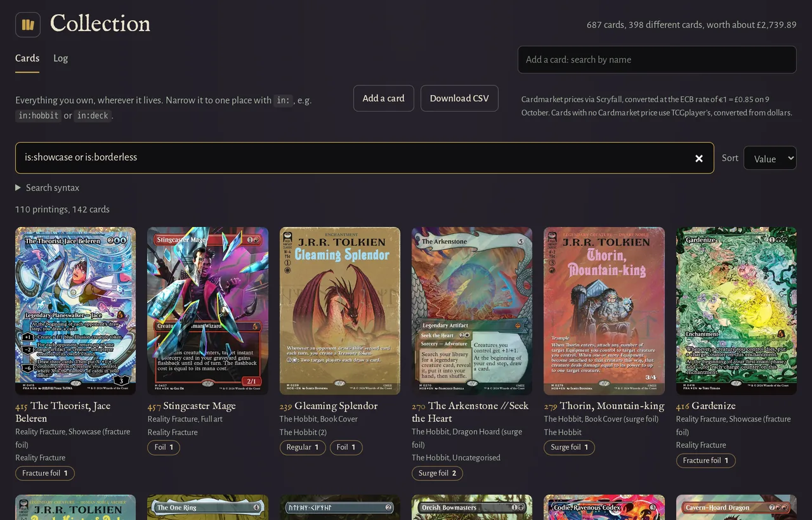Open The Arkenstone card image
Screen dimensions: 812x520
(x=472, y=311)
